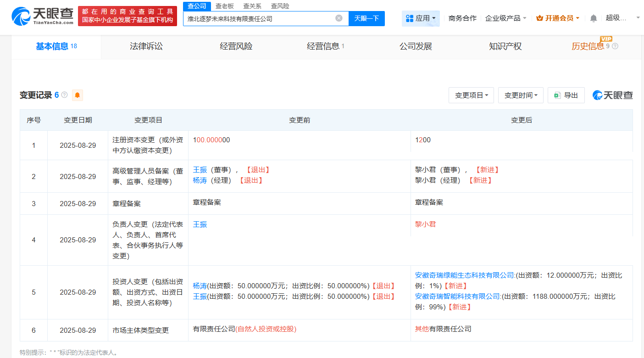
Task: Clear search input with the X icon
Action: [339, 18]
